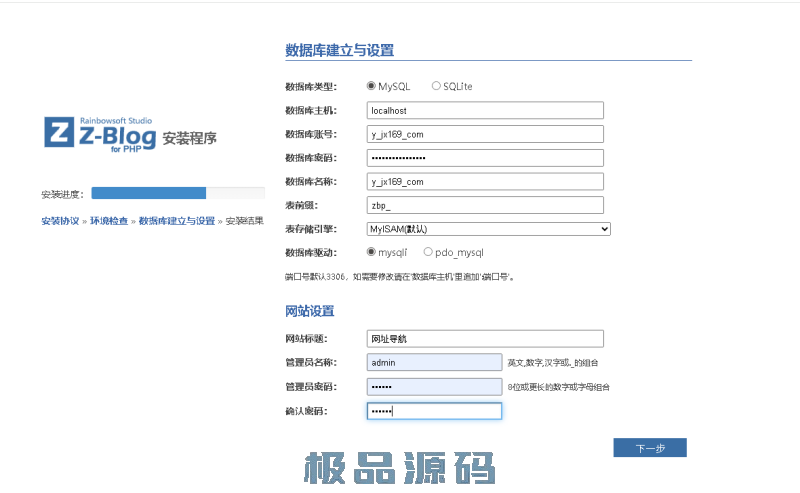
Task: Click the 安装结果 breadcrumb step
Action: 244,220
